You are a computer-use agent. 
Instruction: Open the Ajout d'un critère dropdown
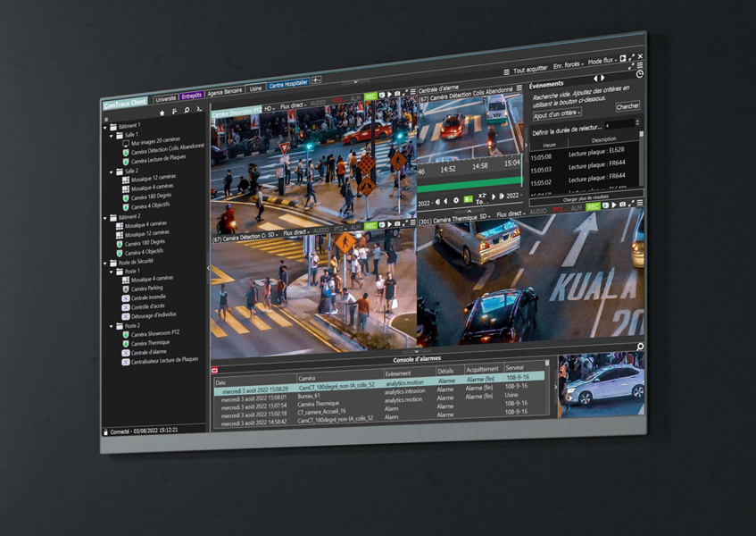tap(556, 114)
